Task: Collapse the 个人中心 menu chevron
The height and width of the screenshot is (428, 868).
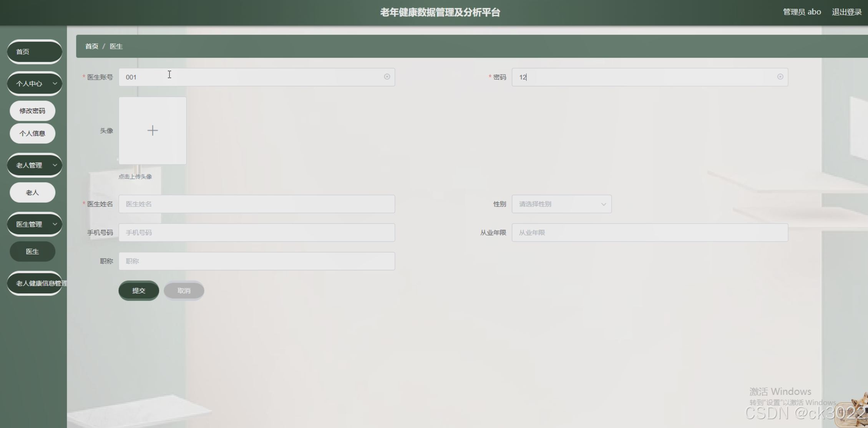Action: tap(55, 83)
